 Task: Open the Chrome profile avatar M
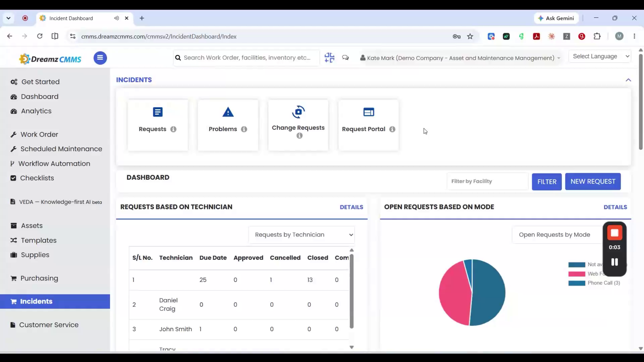click(619, 36)
